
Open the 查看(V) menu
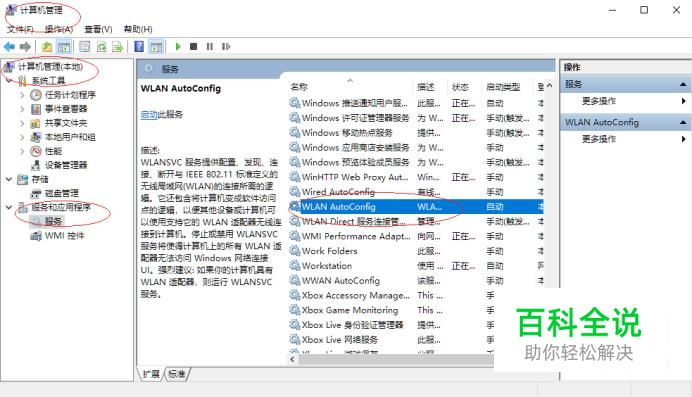coord(98,29)
